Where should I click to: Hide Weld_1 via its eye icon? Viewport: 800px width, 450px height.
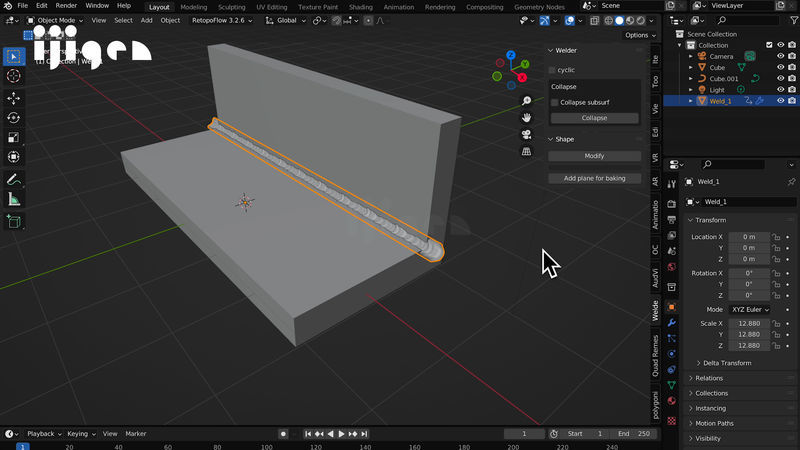pos(781,101)
